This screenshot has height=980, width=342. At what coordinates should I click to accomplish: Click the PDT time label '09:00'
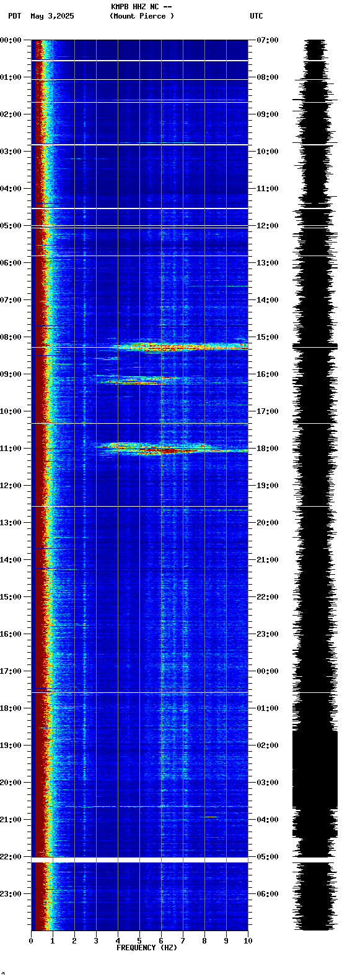[11, 374]
